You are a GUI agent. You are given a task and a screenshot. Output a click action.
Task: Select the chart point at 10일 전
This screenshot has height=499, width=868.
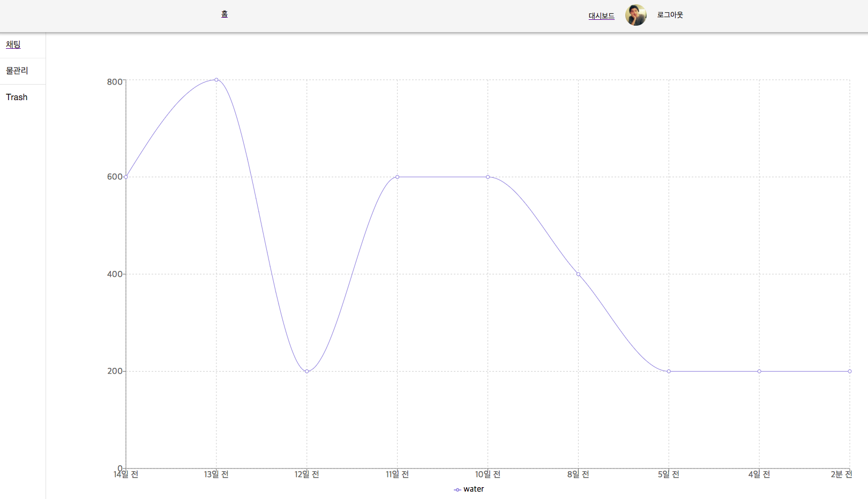tap(488, 177)
